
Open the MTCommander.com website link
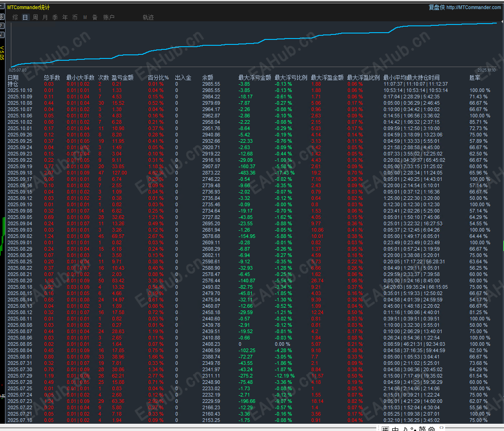point(474,7)
